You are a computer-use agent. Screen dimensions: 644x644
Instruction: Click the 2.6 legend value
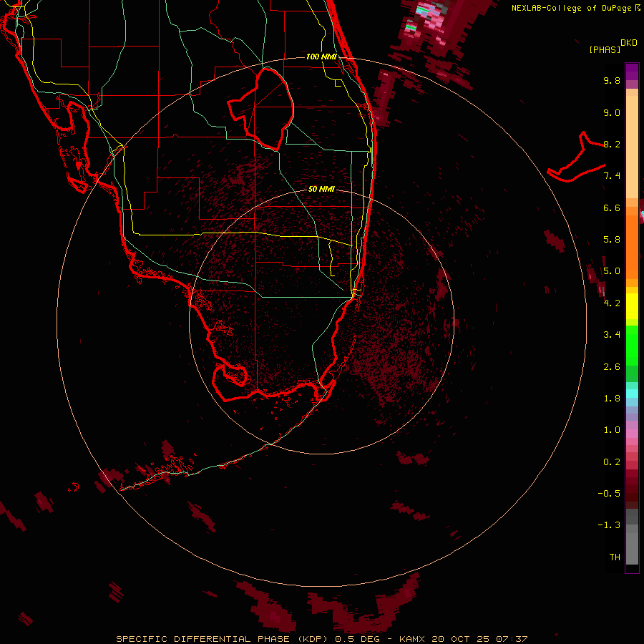tap(612, 366)
